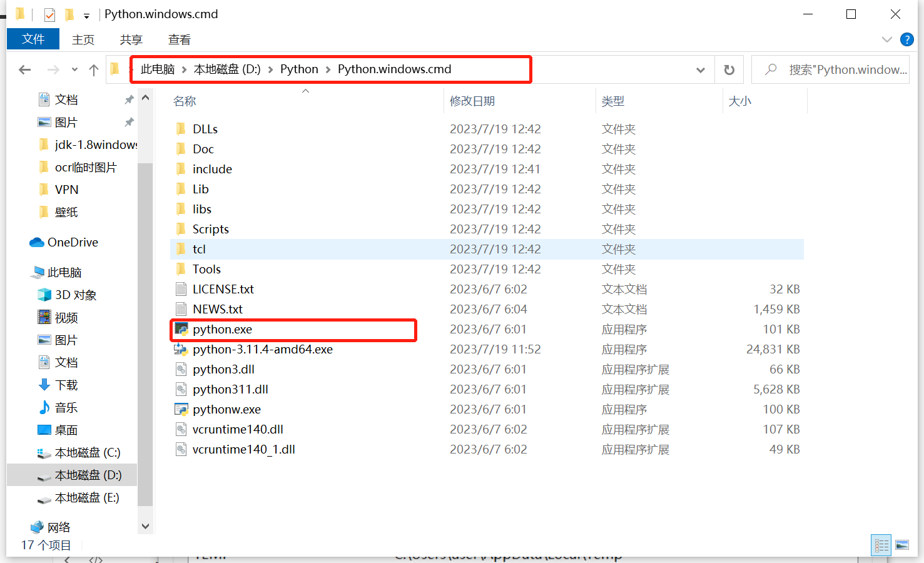Select the include folder icon

click(x=181, y=169)
